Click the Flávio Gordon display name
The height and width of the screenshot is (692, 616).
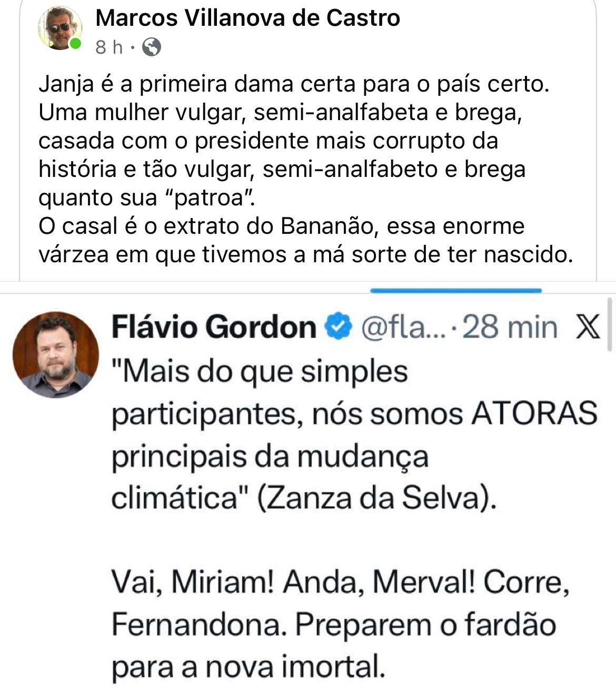[x=214, y=328]
